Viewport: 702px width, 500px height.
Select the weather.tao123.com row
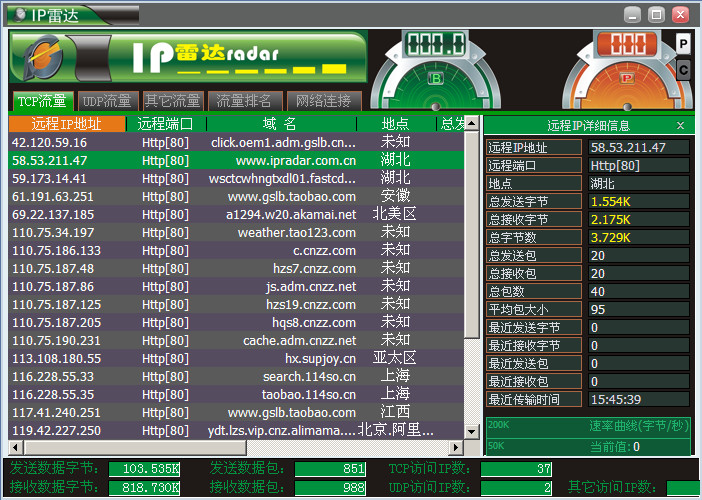[236, 232]
